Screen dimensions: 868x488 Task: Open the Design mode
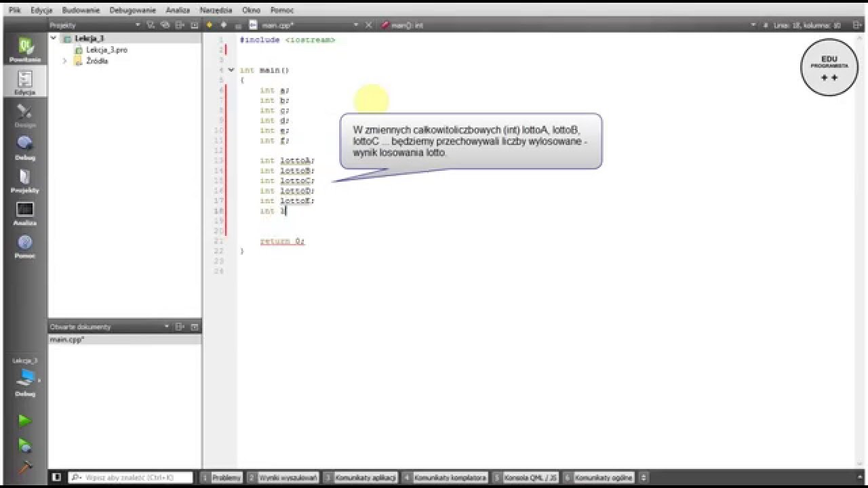pyautogui.click(x=25, y=116)
